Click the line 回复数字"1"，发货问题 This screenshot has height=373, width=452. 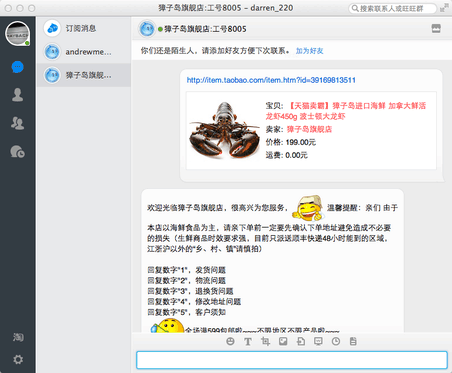click(186, 270)
